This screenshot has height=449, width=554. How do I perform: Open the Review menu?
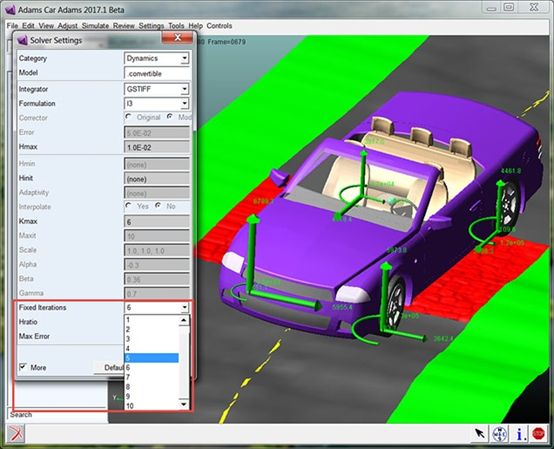[123, 26]
